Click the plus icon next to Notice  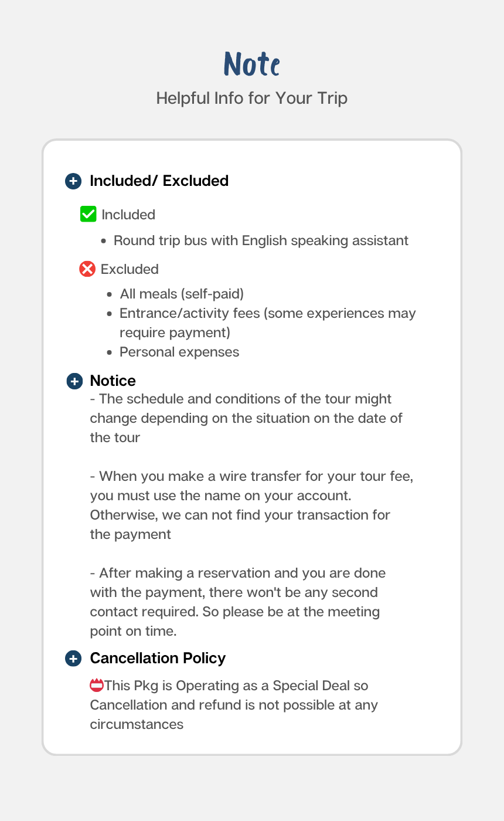pyautogui.click(x=74, y=381)
